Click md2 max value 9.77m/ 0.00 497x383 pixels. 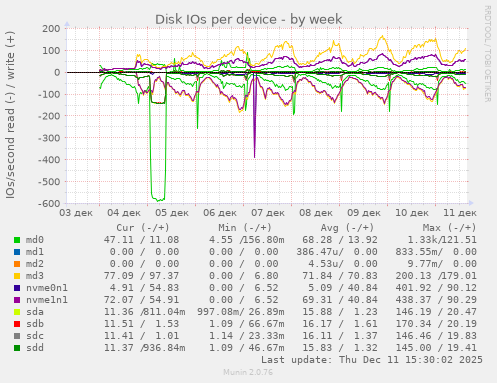pos(442,264)
